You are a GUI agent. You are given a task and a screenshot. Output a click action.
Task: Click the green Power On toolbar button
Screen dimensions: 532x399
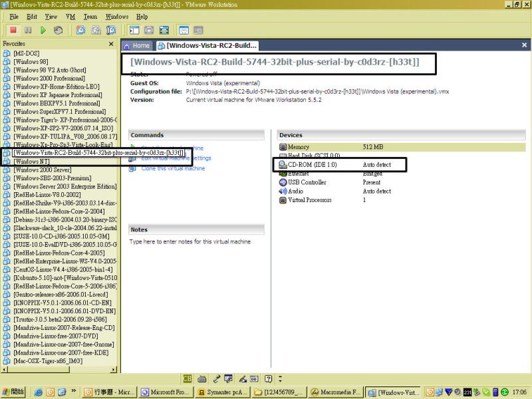(43, 30)
